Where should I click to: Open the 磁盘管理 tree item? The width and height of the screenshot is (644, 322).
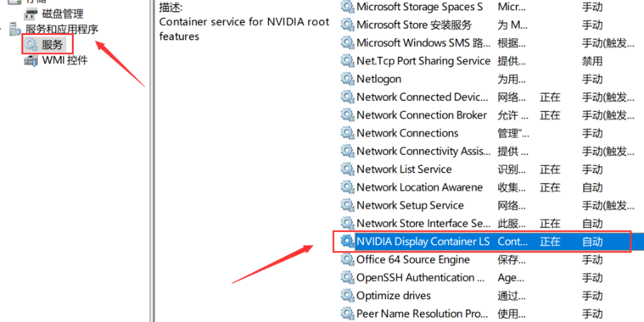click(63, 14)
